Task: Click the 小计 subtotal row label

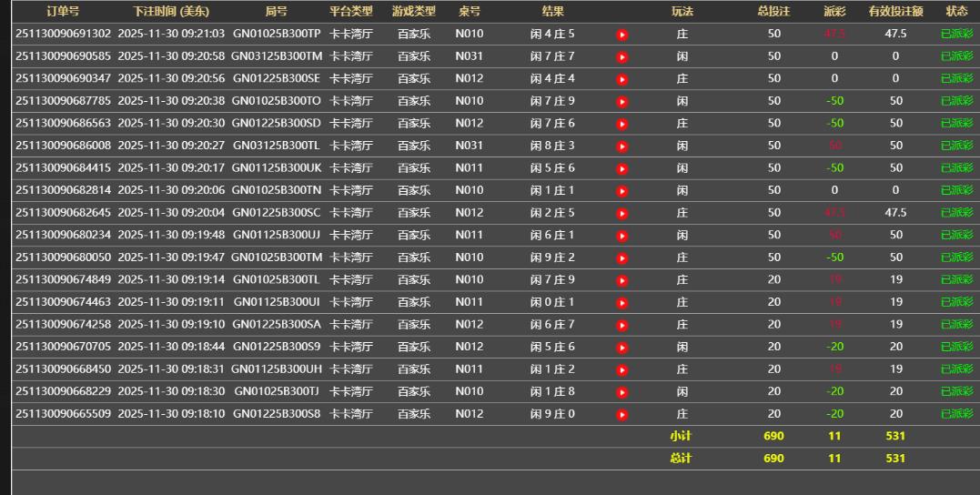Action: pos(682,436)
